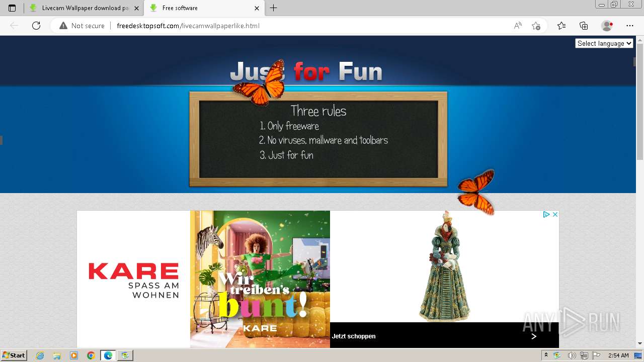The width and height of the screenshot is (644, 362).
Task: Reload the page with the refresh icon
Action: [36, 26]
